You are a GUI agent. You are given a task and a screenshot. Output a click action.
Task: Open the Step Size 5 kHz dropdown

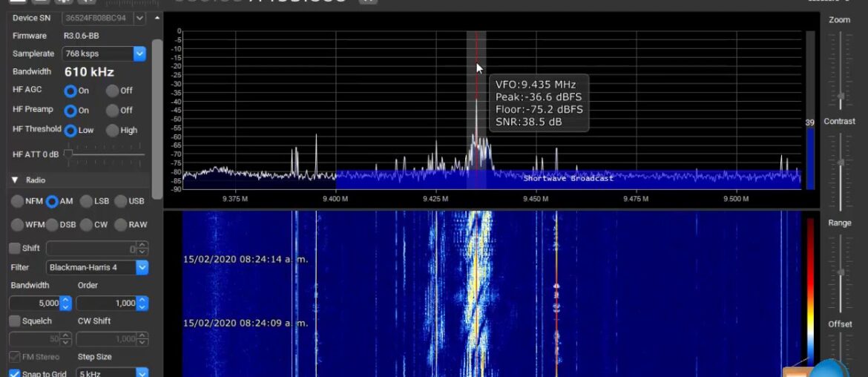tap(142, 374)
